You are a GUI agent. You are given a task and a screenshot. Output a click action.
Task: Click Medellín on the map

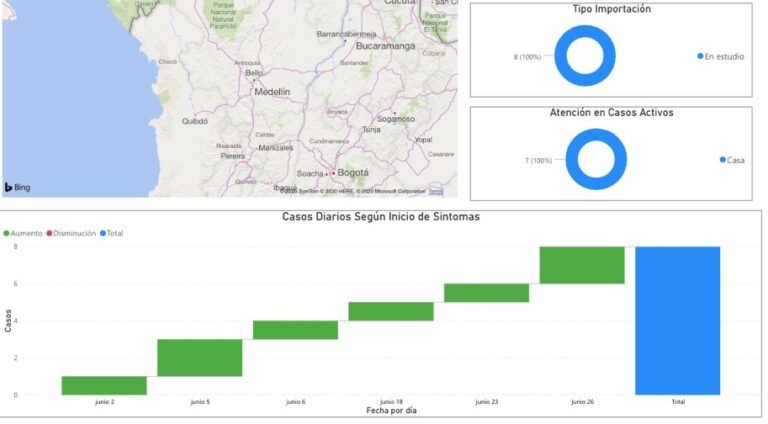coord(270,91)
